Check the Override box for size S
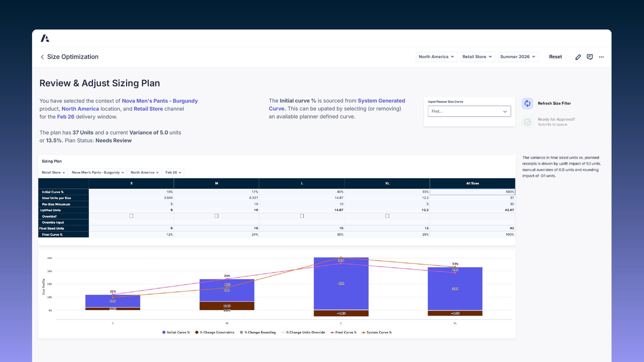Viewport: 644px width, 362px height. tap(131, 216)
